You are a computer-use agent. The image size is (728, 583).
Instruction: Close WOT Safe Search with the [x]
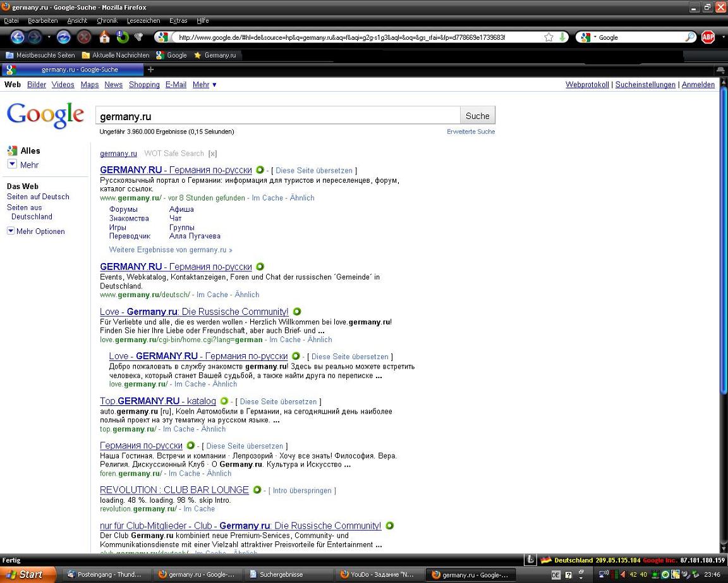pos(212,153)
